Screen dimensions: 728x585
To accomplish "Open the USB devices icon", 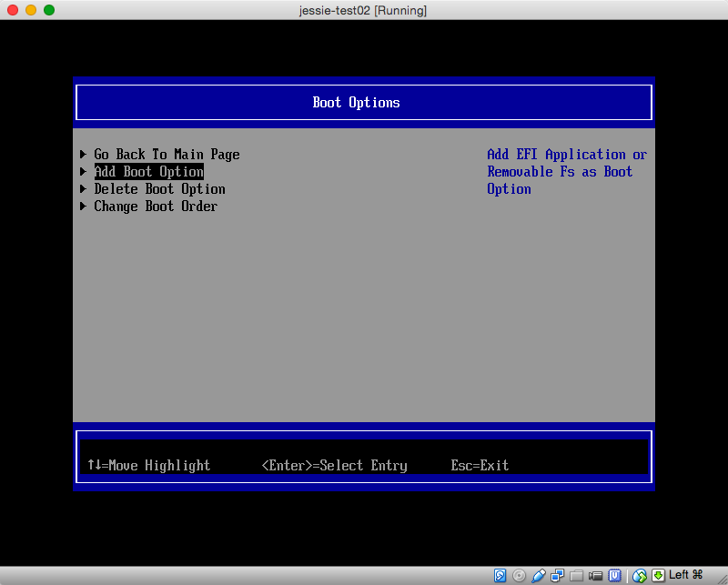I will [x=538, y=576].
